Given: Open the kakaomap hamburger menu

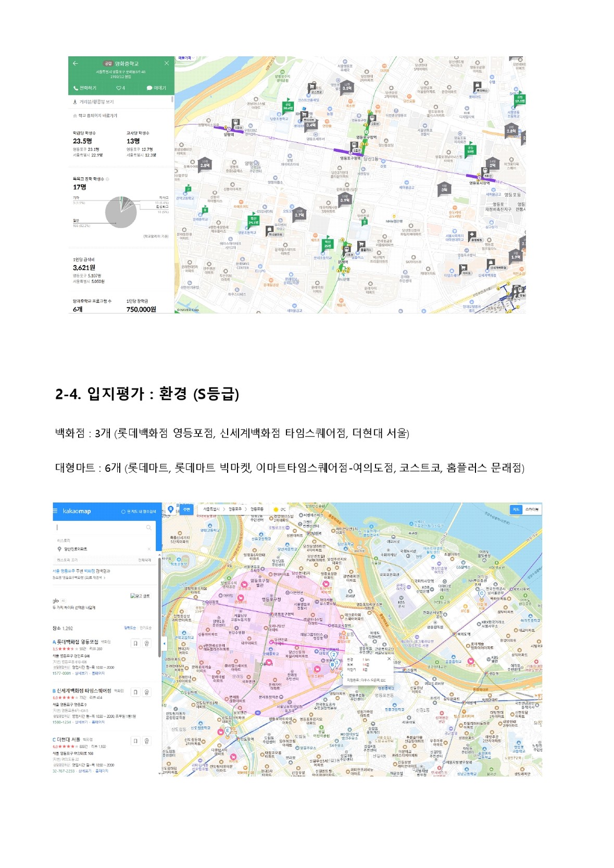Looking at the screenshot, I should (x=55, y=511).
